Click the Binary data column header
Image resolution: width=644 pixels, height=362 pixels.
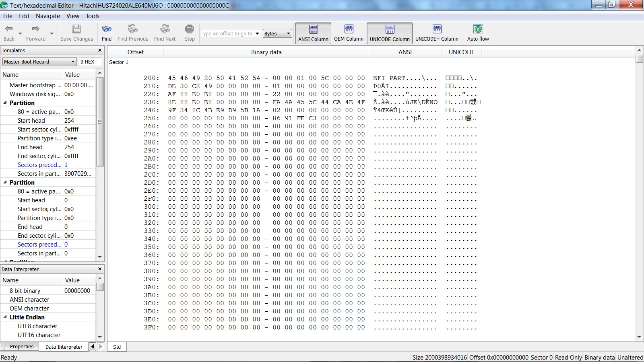(x=266, y=52)
